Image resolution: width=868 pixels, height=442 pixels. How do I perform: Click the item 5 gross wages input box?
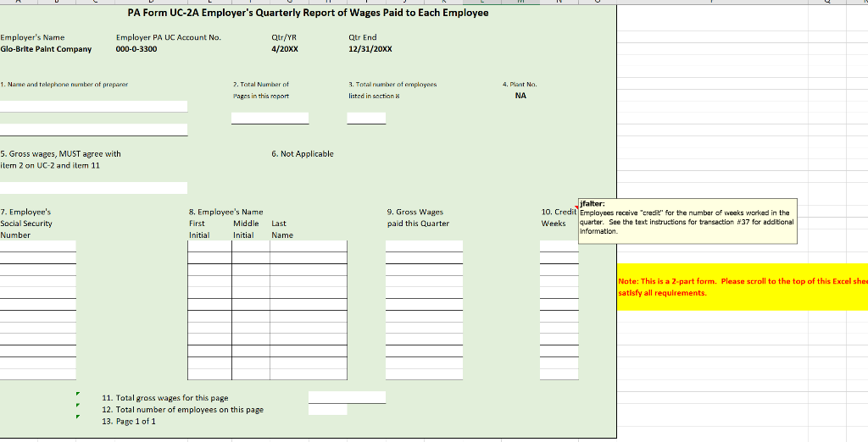pyautogui.click(x=93, y=187)
